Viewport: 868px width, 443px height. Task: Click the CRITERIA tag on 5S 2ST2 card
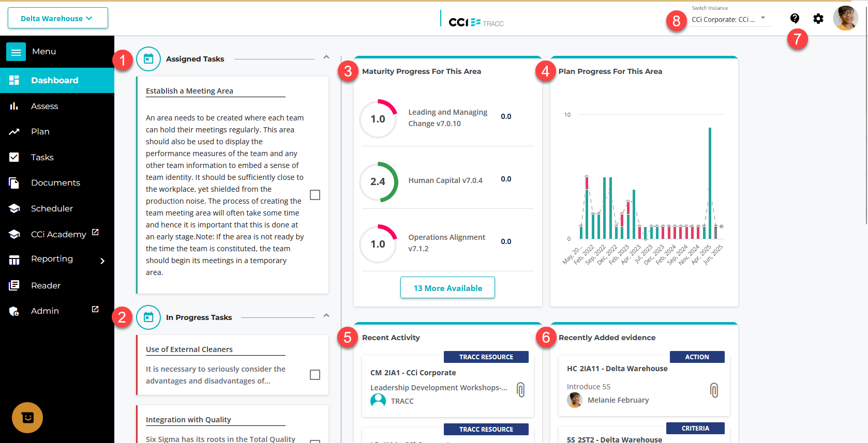696,429
